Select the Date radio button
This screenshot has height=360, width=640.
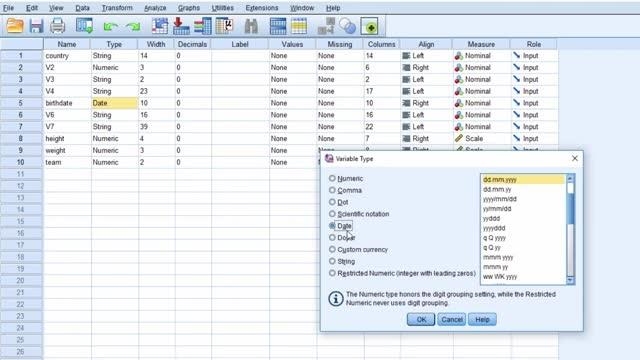(x=332, y=226)
